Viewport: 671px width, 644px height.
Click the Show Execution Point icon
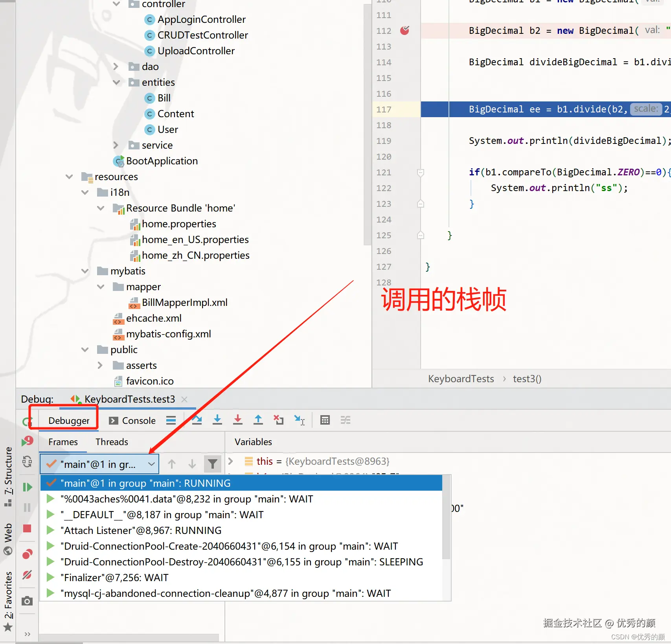pyautogui.click(x=197, y=420)
